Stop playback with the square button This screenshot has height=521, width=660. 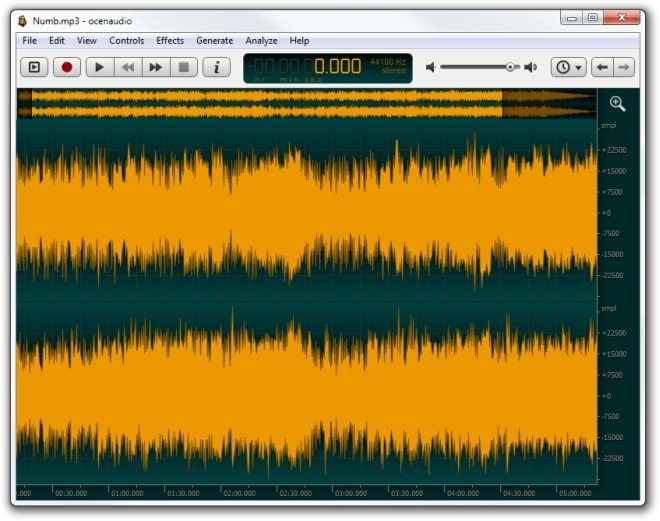[x=184, y=67]
